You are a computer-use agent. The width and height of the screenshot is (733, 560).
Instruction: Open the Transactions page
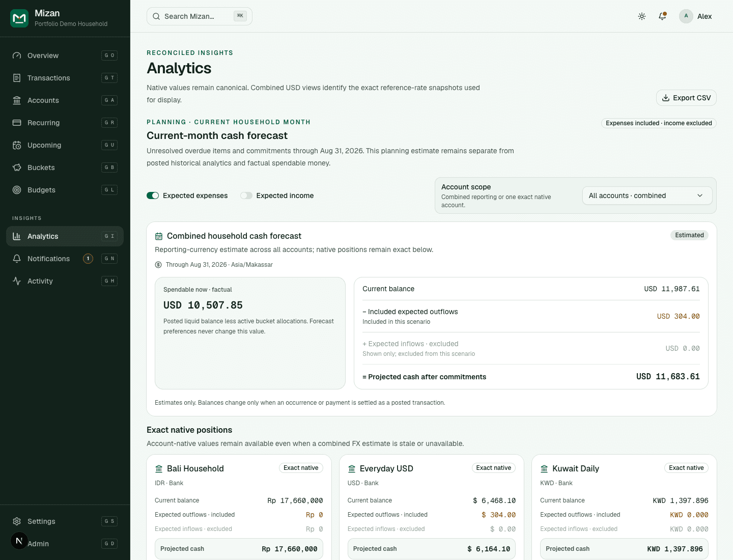click(65, 78)
